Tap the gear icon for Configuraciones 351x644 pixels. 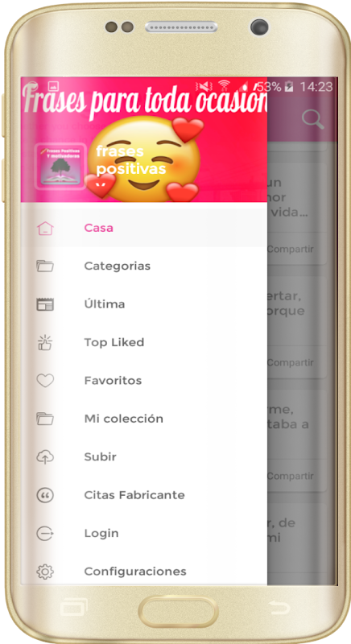(45, 572)
